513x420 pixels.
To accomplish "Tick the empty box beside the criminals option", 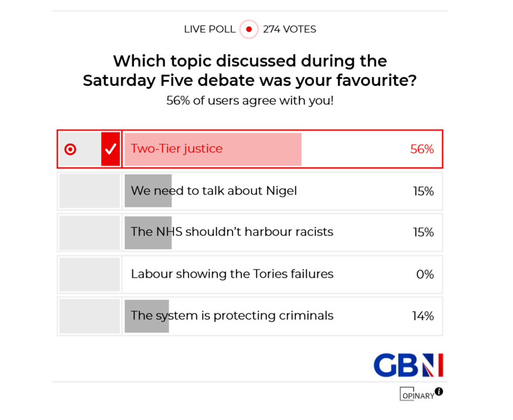I will pyautogui.click(x=90, y=316).
